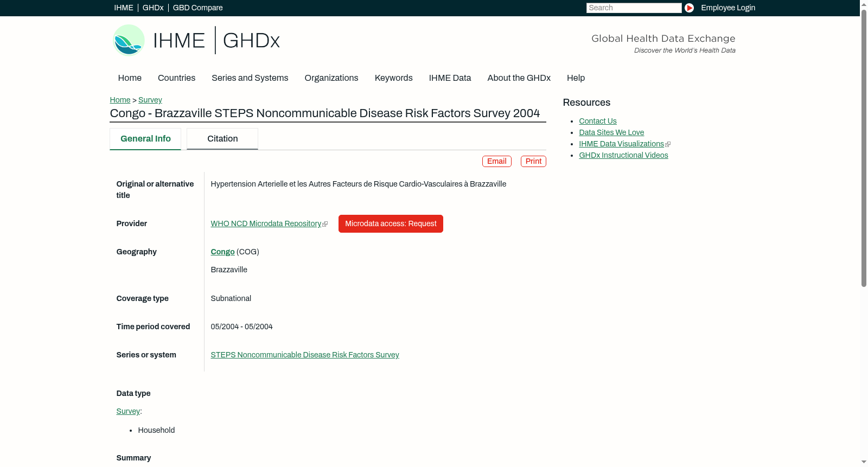Focus the Search input field
Screen dimensions: 868x467
[x=634, y=8]
